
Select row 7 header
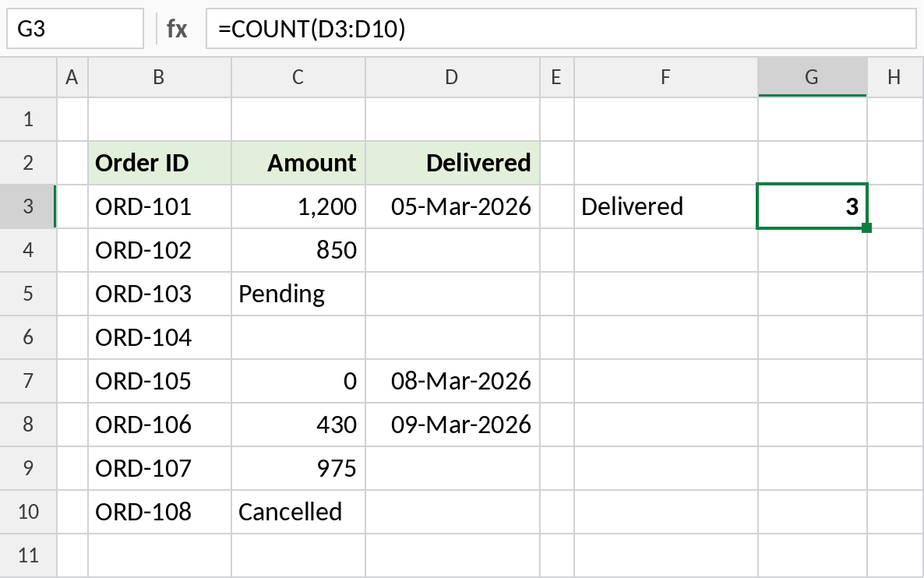pyautogui.click(x=28, y=381)
